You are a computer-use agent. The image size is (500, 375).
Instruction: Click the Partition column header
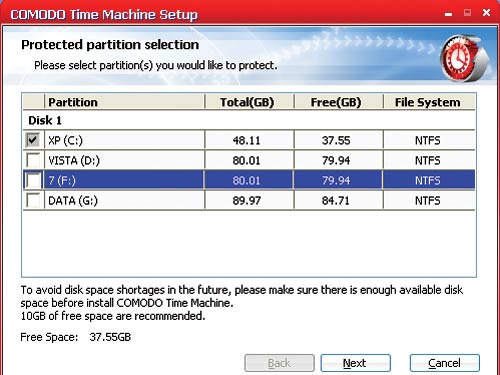[124, 102]
